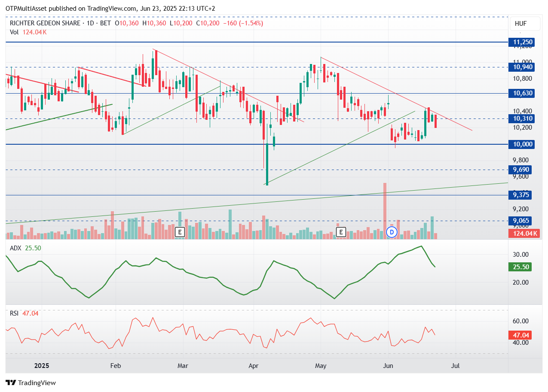
Task: Click the earnings E marker near May
Action: [x=341, y=232]
